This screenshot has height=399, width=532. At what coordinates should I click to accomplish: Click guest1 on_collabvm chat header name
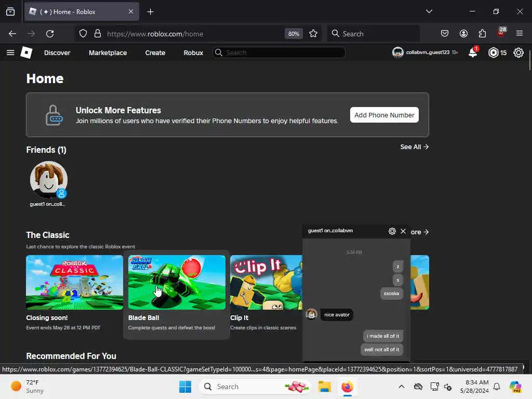click(330, 231)
